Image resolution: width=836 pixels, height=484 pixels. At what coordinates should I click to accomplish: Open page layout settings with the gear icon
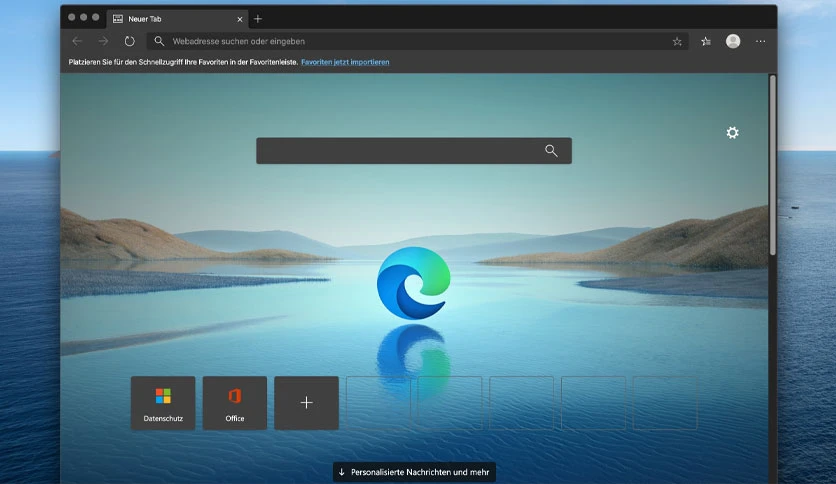click(x=733, y=133)
